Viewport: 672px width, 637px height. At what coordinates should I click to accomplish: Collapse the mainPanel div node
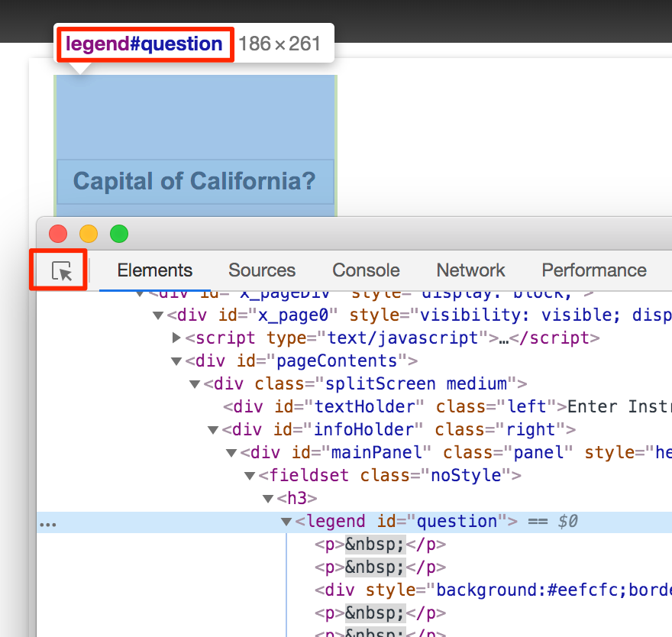(x=231, y=453)
